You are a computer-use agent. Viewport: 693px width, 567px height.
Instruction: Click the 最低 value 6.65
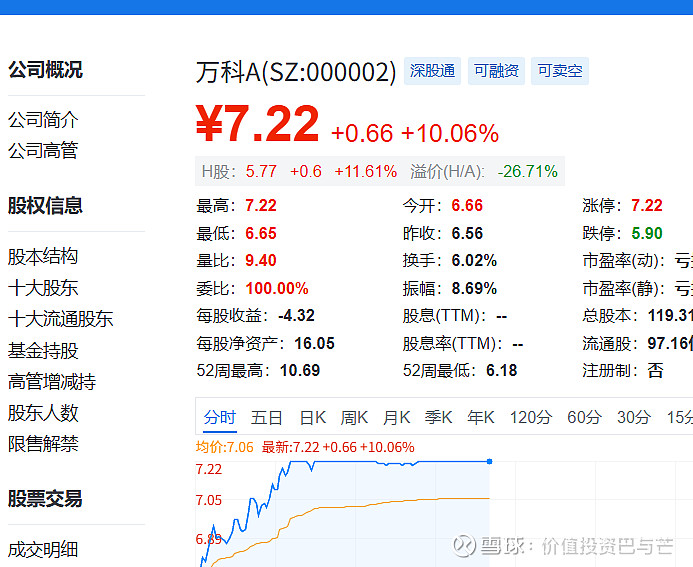click(x=261, y=233)
